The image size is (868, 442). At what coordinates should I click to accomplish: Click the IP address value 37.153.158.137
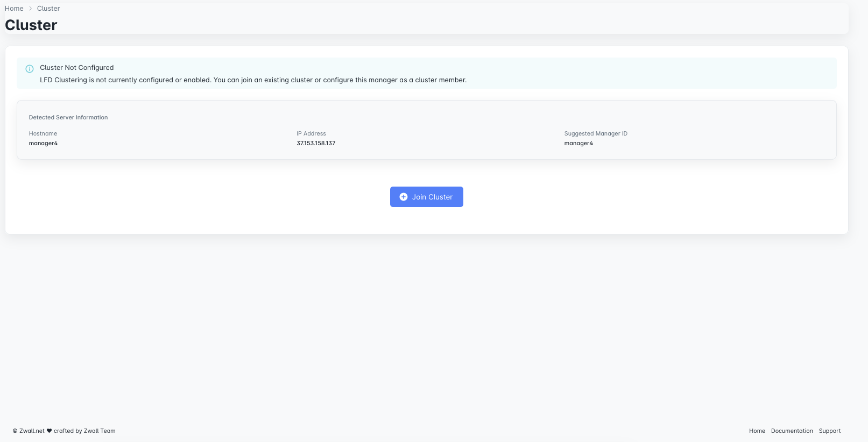pyautogui.click(x=316, y=143)
